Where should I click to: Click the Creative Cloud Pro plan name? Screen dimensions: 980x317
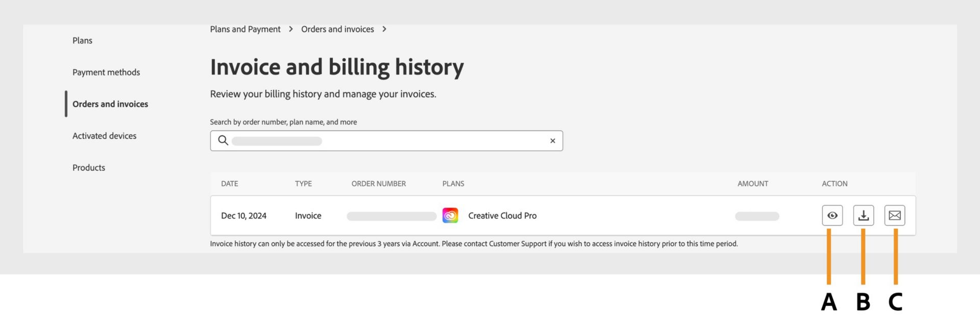tap(502, 216)
